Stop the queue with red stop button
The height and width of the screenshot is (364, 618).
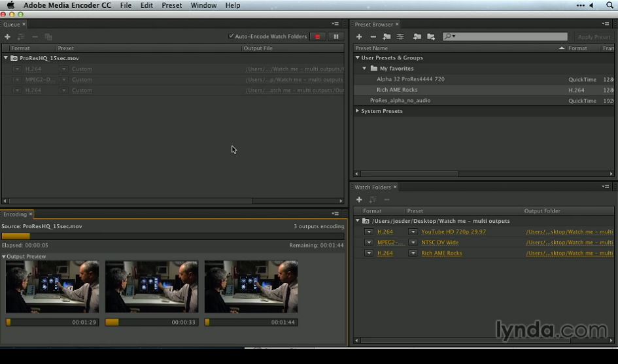tap(317, 37)
